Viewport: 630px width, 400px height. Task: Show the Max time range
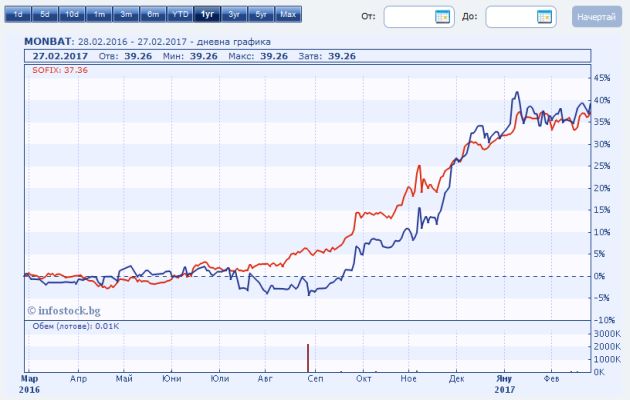[x=288, y=14]
